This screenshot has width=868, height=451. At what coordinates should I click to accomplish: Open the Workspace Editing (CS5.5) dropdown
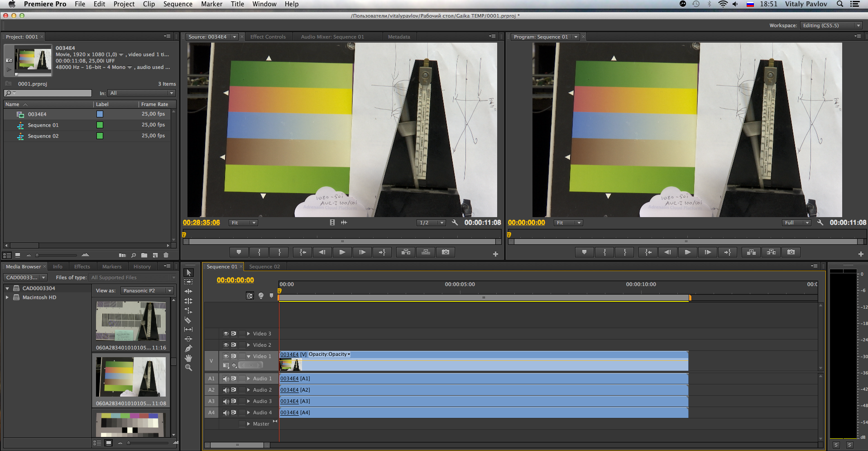coord(831,25)
